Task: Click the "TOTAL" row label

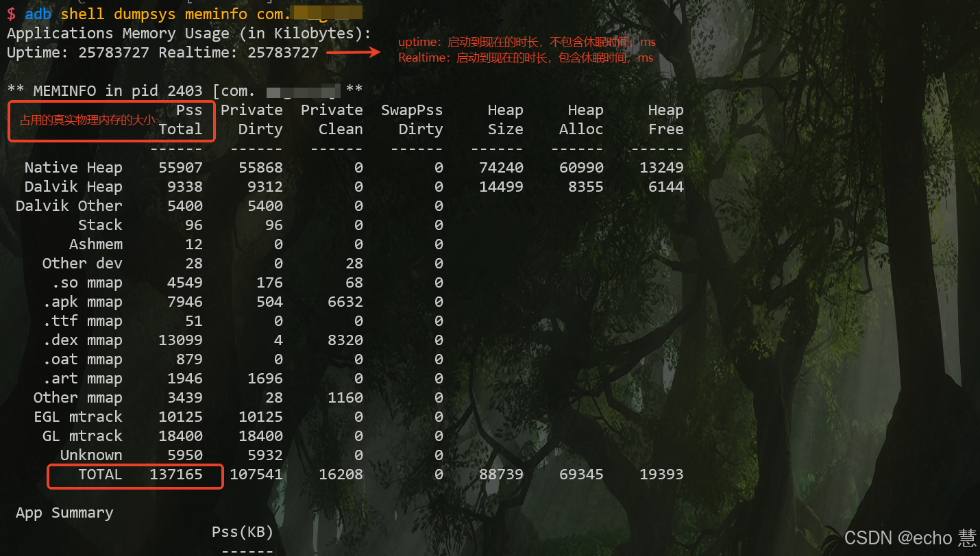Action: tap(100, 474)
